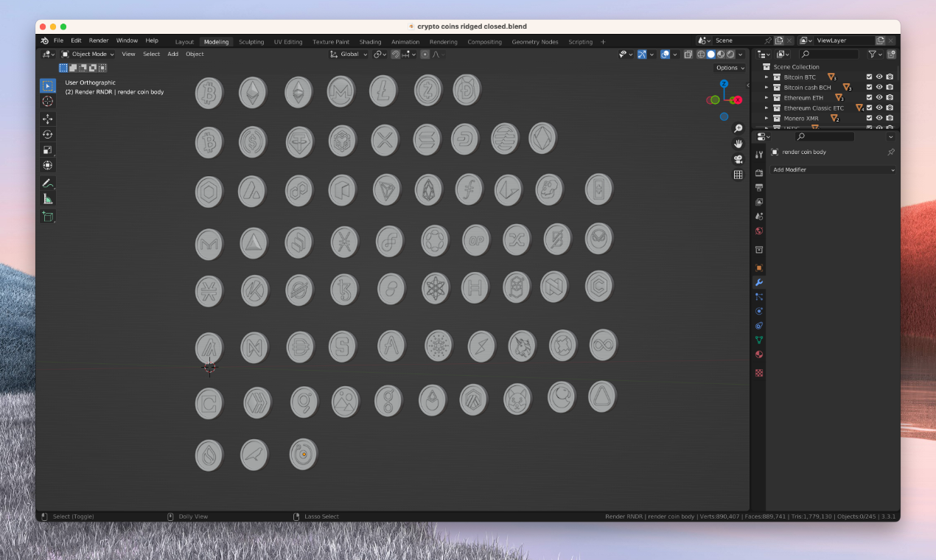Toggle X-ray display button
936x560 pixels.
coord(688,54)
